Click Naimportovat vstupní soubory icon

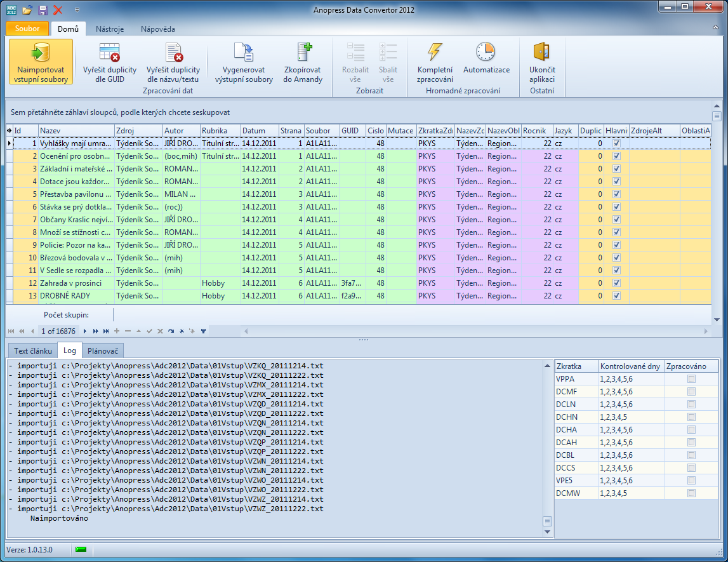(x=41, y=53)
